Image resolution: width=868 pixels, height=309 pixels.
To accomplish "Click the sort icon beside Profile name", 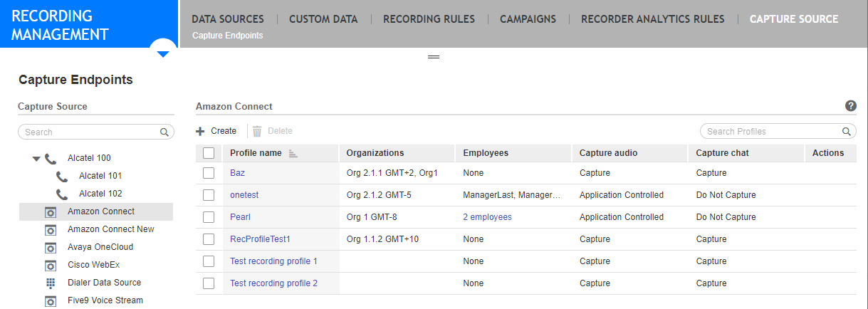I will [x=293, y=153].
